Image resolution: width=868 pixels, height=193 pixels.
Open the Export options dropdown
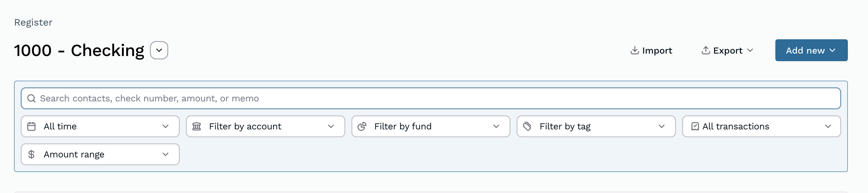click(750, 51)
